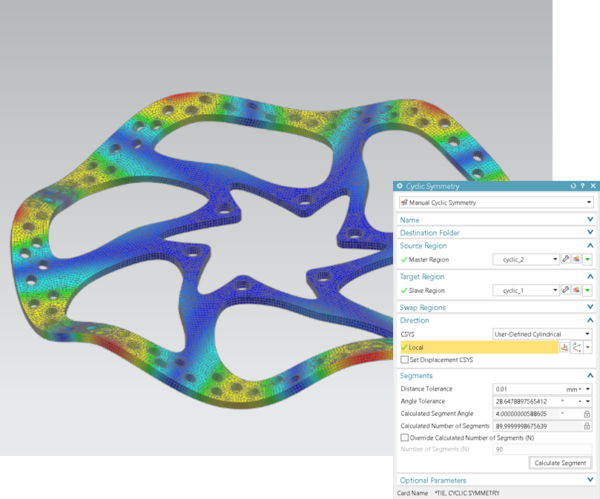Click the create region icon for Master Region
Image resolution: width=600 pixels, height=499 pixels.
577,260
